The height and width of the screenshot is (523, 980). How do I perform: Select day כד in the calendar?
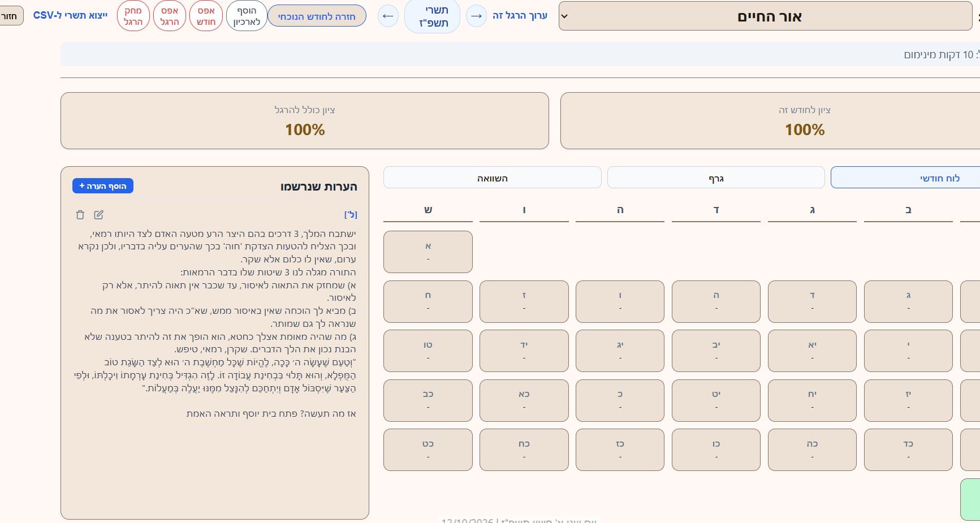[x=909, y=449]
